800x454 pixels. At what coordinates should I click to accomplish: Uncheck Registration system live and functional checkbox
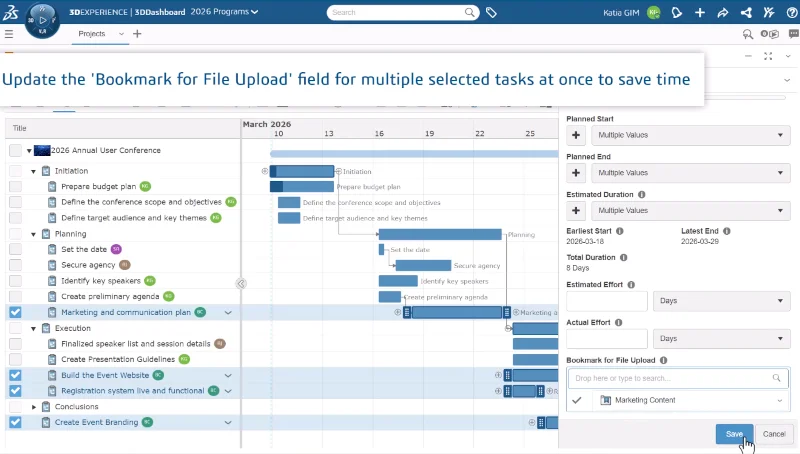point(15,391)
